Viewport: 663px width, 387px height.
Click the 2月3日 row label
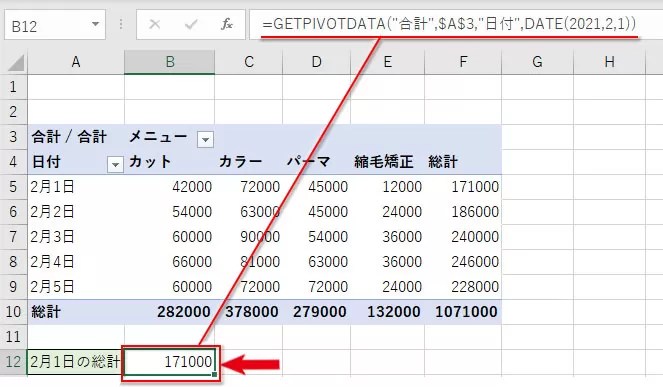coord(52,236)
